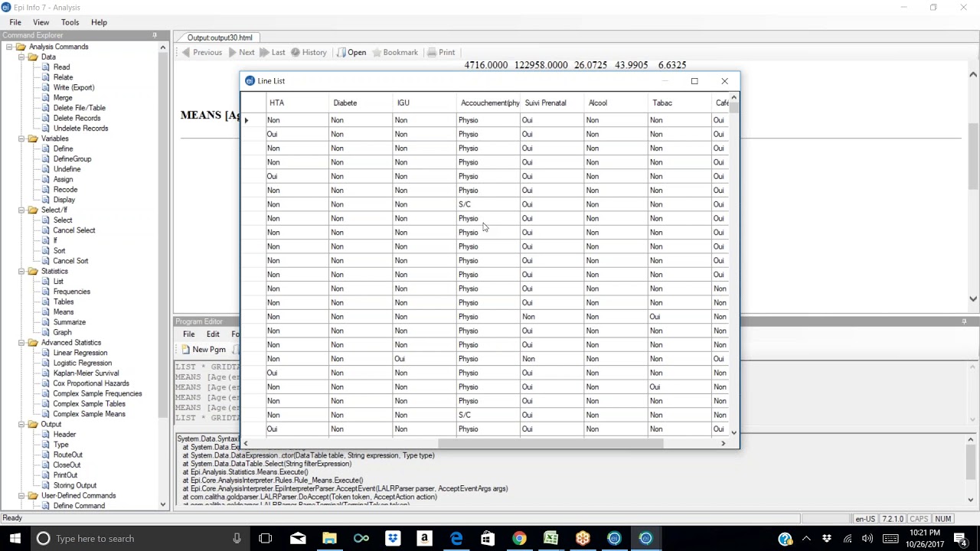The height and width of the screenshot is (551, 980).
Task: Open Task View on the taskbar
Action: (x=266, y=539)
